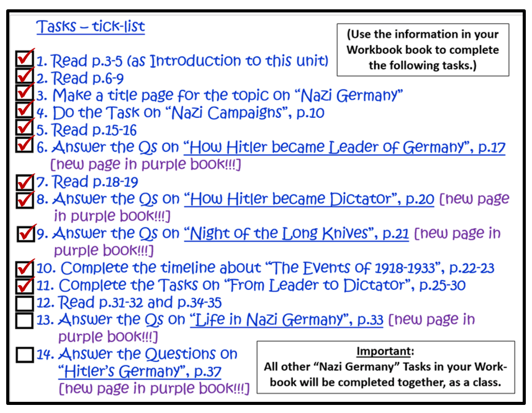This screenshot has width=532, height=413.
Task: Select the "Important" note text box
Action: (385, 366)
